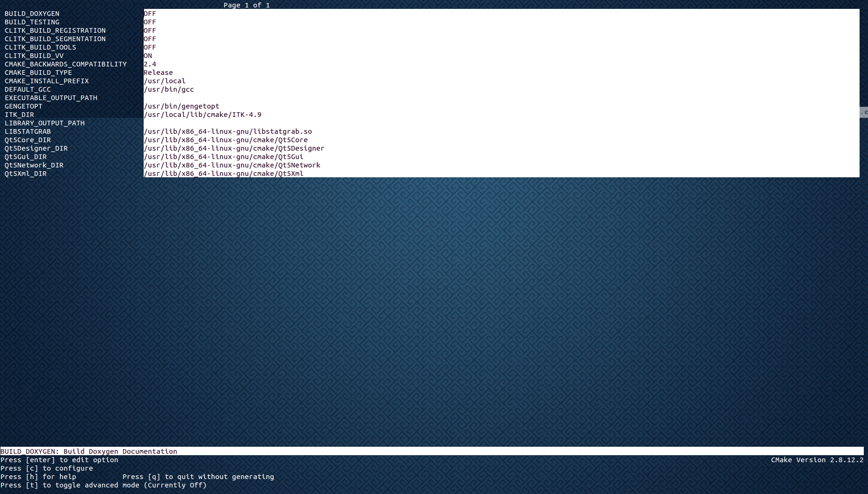Click the /usr/bin/gcc value
Image resolution: width=868 pixels, height=494 pixels.
point(169,89)
